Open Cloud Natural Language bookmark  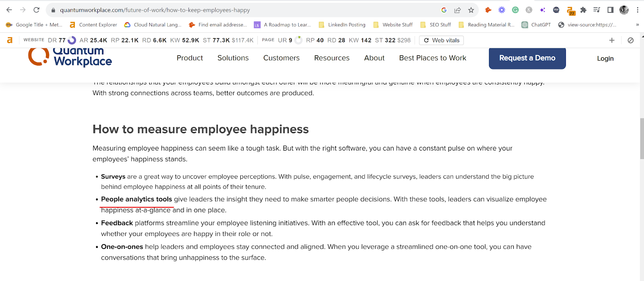pyautogui.click(x=153, y=25)
